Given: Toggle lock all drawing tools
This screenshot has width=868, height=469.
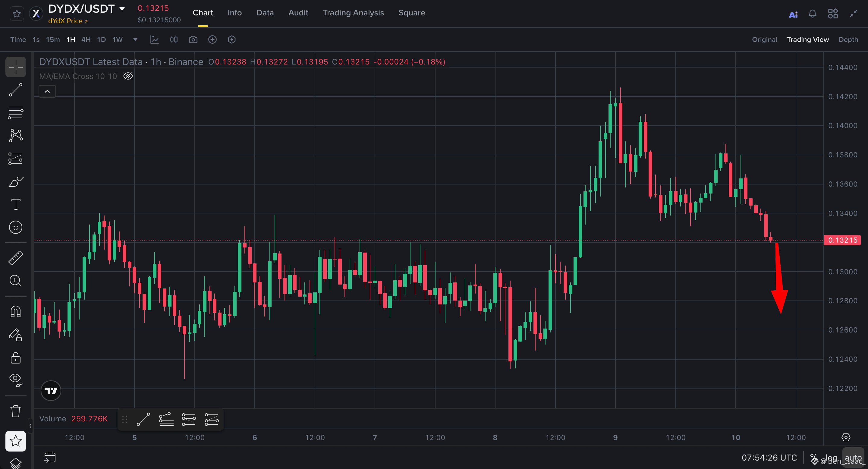Looking at the screenshot, I should pos(15,358).
